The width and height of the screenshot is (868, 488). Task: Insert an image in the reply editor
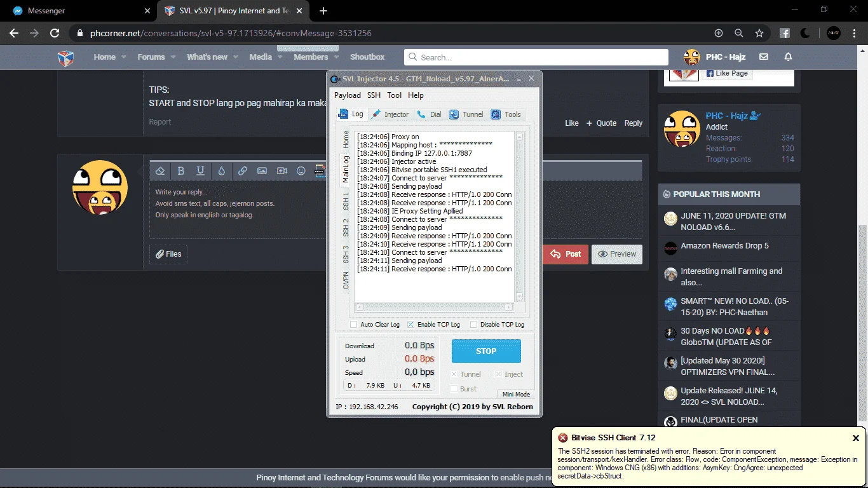[x=262, y=171]
